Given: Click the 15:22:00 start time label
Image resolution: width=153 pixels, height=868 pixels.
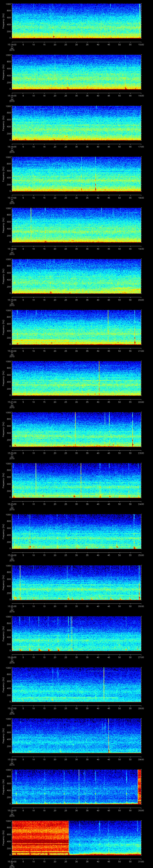Looking at the screenshot, I should click(x=12, y=453).
